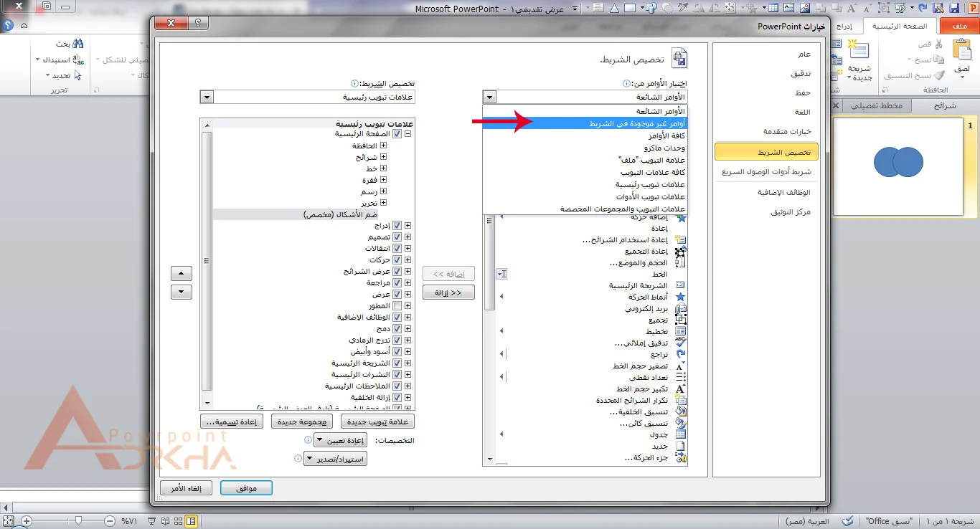Select the Undo command icon (تراجع)

(x=680, y=355)
